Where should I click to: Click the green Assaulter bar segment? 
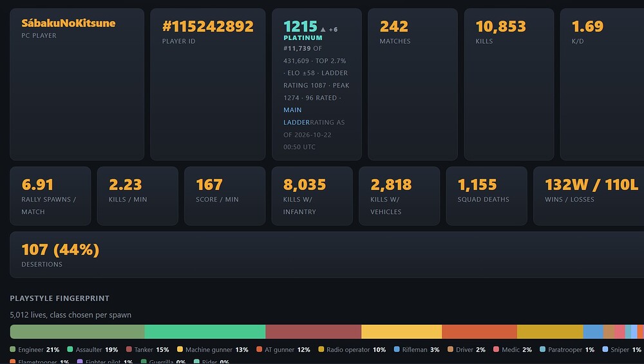tap(205, 332)
